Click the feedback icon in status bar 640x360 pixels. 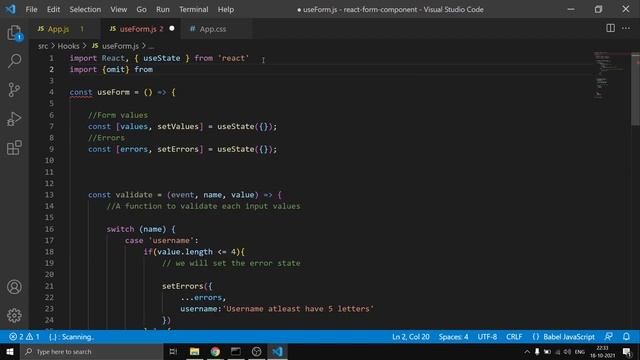(608, 337)
